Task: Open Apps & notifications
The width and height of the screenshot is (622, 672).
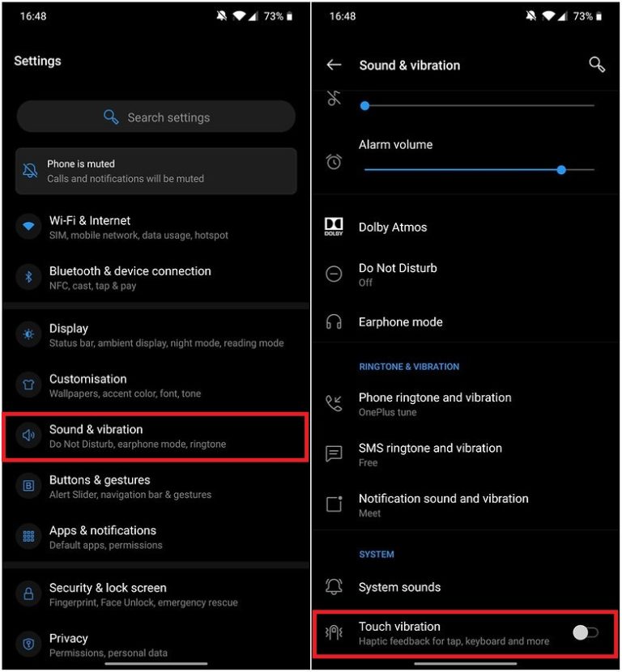Action: [x=155, y=537]
